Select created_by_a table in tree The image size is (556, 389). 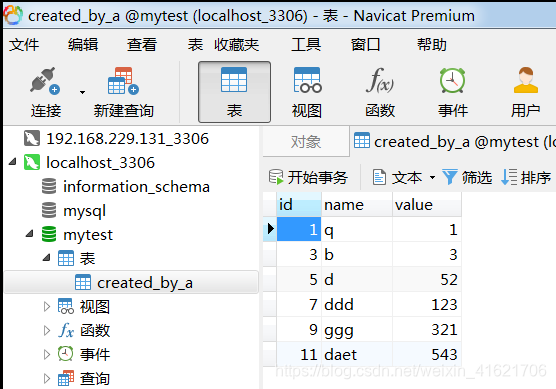pos(132,283)
